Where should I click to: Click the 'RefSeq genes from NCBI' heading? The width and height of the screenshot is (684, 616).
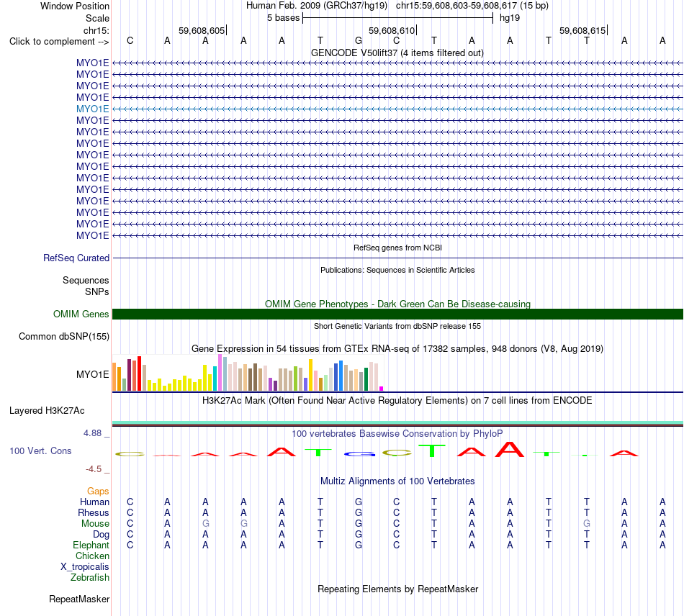pos(397,248)
